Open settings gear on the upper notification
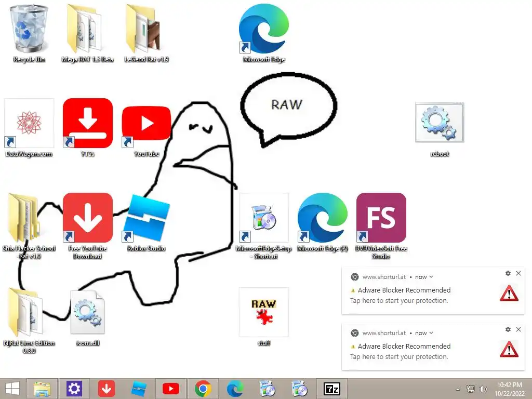Viewport: 532px width, 399px height. 508,273
